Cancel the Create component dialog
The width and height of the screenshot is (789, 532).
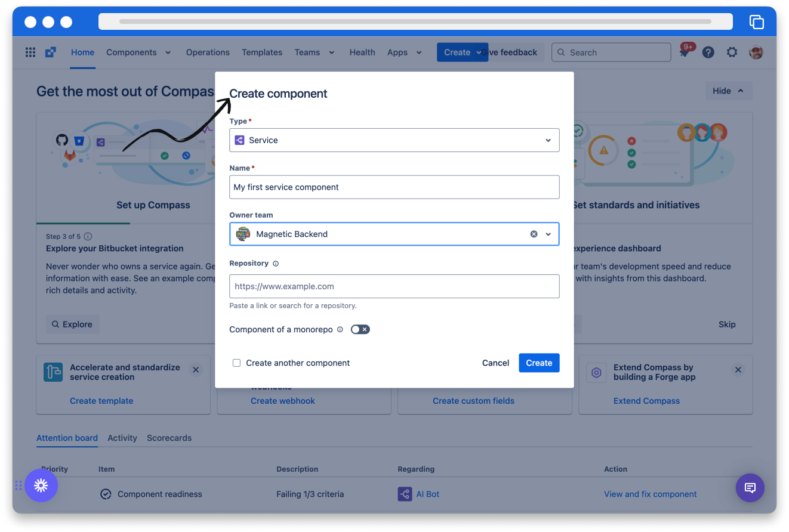495,363
